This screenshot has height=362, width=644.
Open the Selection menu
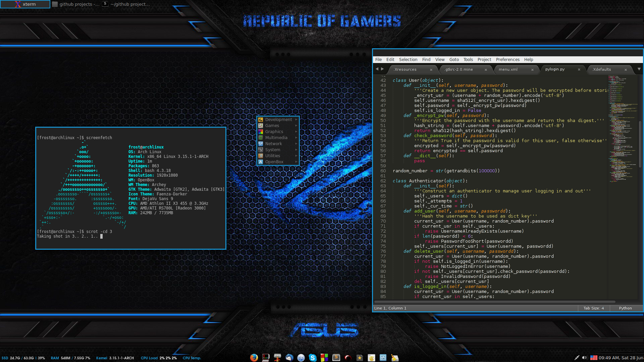408,59
